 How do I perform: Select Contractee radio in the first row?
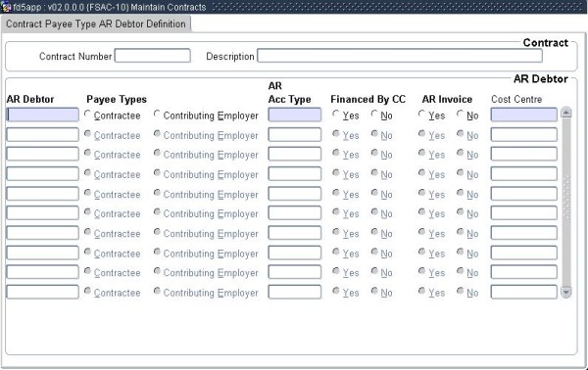coord(87,114)
